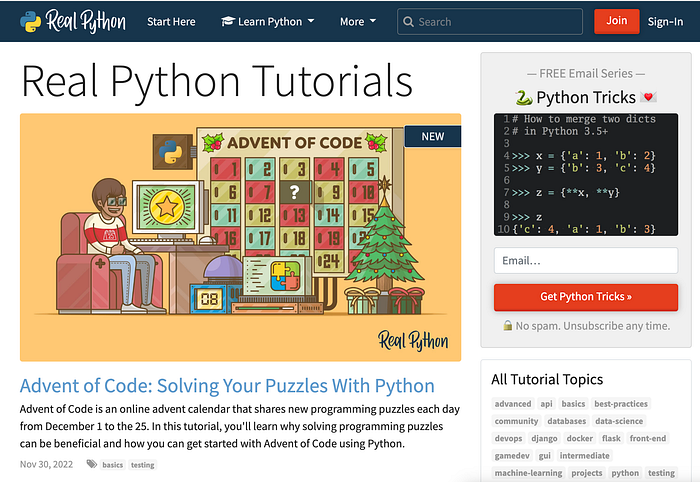Screen dimensions: 700x482
Task: Click the Nov 30, 2022 date text
Action: pyautogui.click(x=46, y=464)
